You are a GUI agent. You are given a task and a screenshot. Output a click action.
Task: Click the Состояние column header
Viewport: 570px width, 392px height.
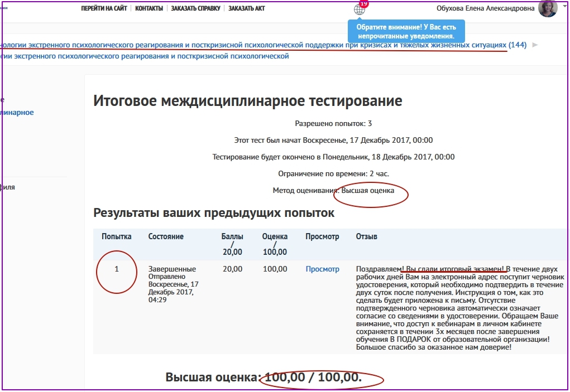tap(166, 236)
